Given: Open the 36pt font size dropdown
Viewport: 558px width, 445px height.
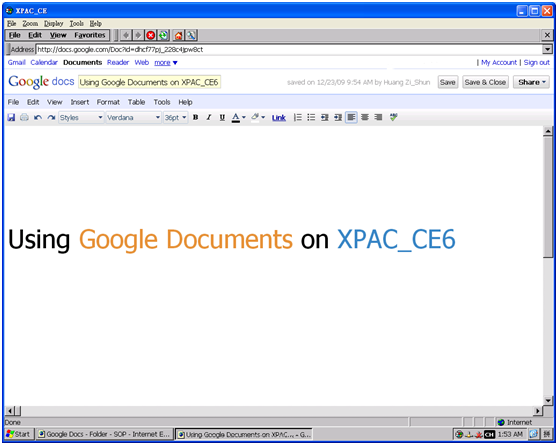Looking at the screenshot, I should [x=175, y=117].
